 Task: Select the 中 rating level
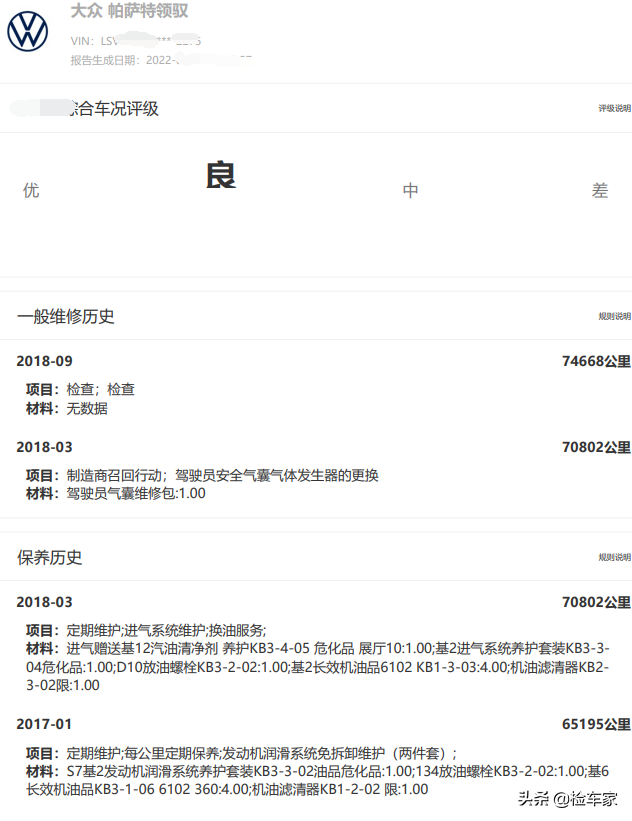click(410, 190)
